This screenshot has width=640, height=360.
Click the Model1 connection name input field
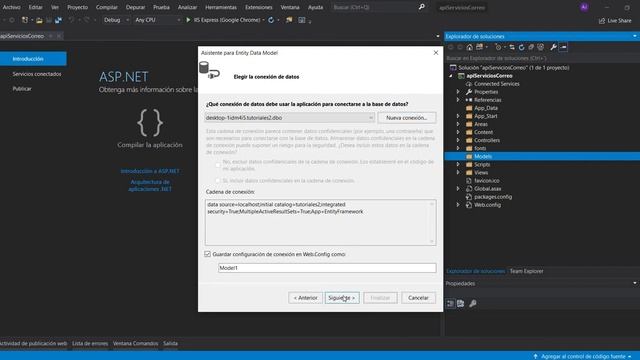tap(327, 268)
